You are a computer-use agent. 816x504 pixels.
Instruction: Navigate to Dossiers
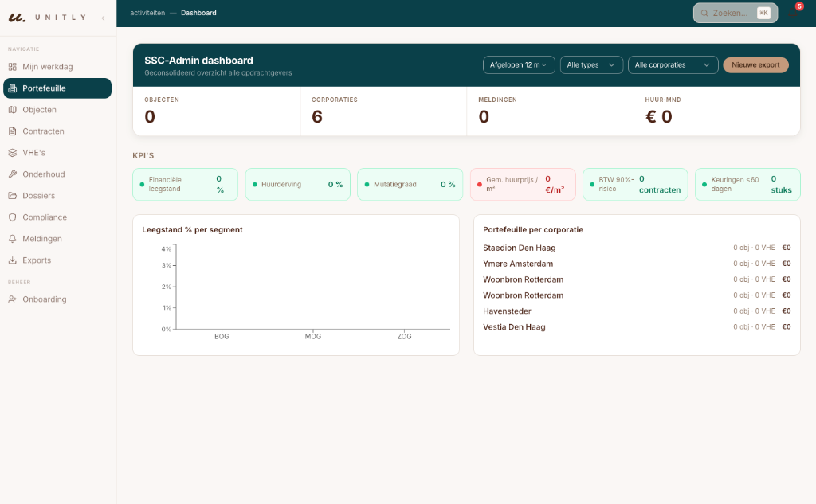point(57,196)
